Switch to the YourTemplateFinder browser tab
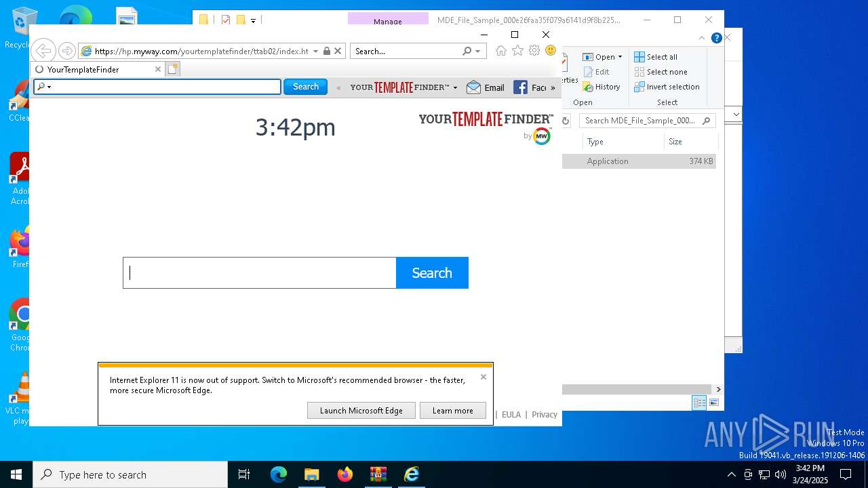Viewport: 868px width, 488px height. tap(97, 69)
